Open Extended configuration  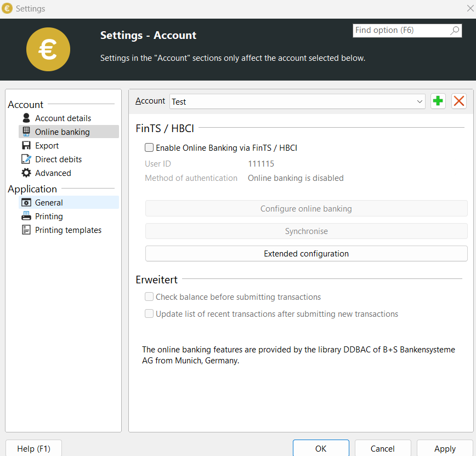point(307,253)
